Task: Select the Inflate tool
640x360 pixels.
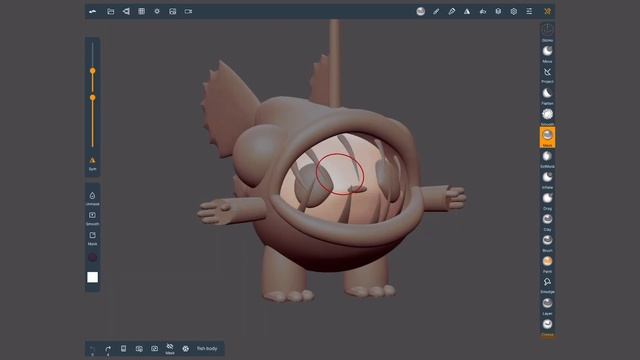Action: click(547, 180)
